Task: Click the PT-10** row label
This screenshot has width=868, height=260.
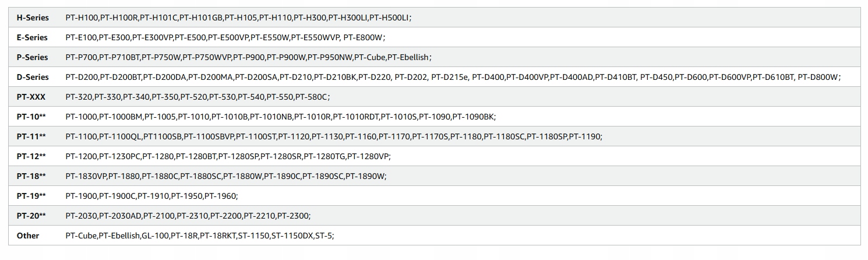Action: point(31,117)
